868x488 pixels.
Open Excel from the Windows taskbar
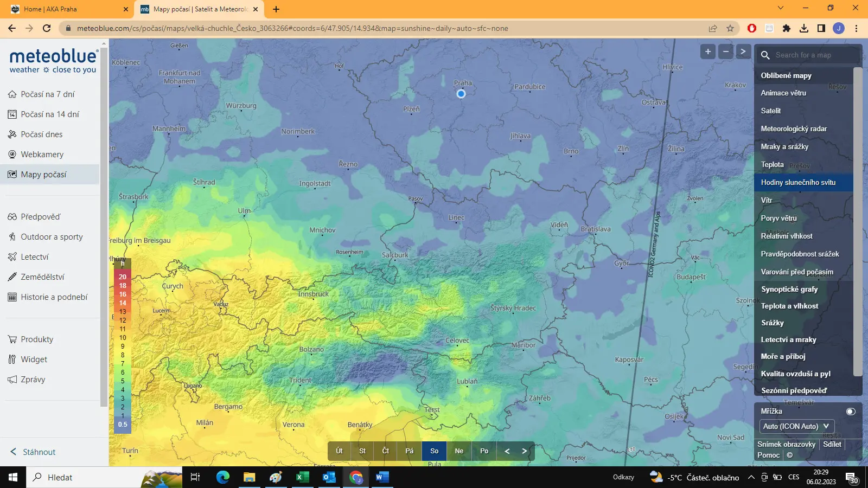point(302,477)
